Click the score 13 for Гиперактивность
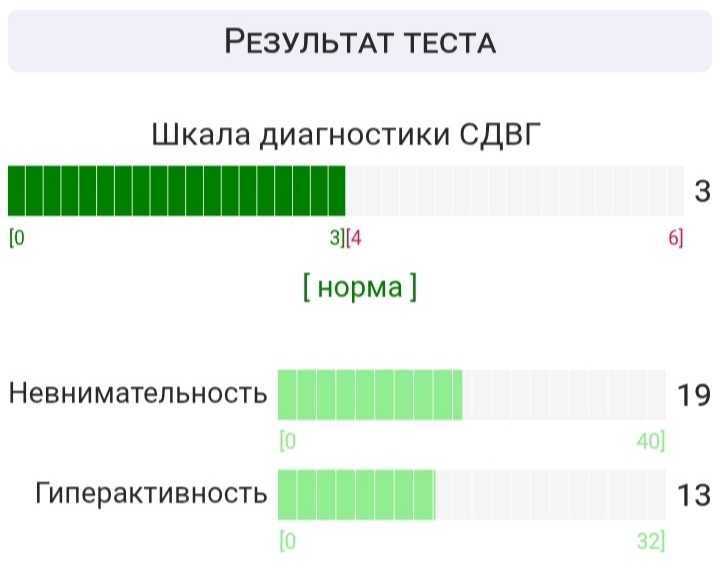The height and width of the screenshot is (569, 720). (x=694, y=495)
